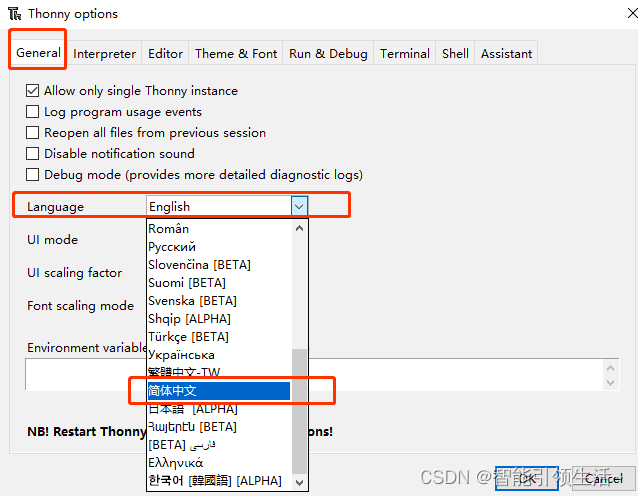Open the Terminal tab

coord(405,53)
